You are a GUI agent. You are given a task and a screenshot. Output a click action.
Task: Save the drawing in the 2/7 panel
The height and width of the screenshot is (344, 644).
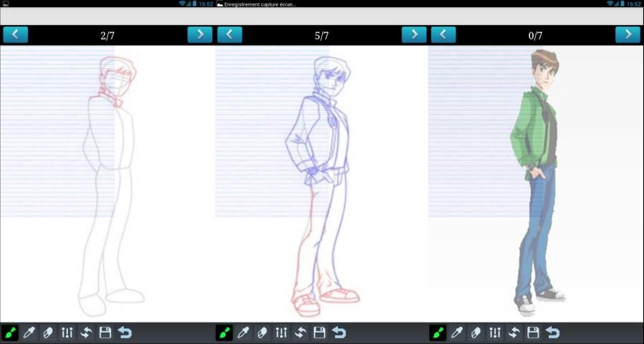105,333
